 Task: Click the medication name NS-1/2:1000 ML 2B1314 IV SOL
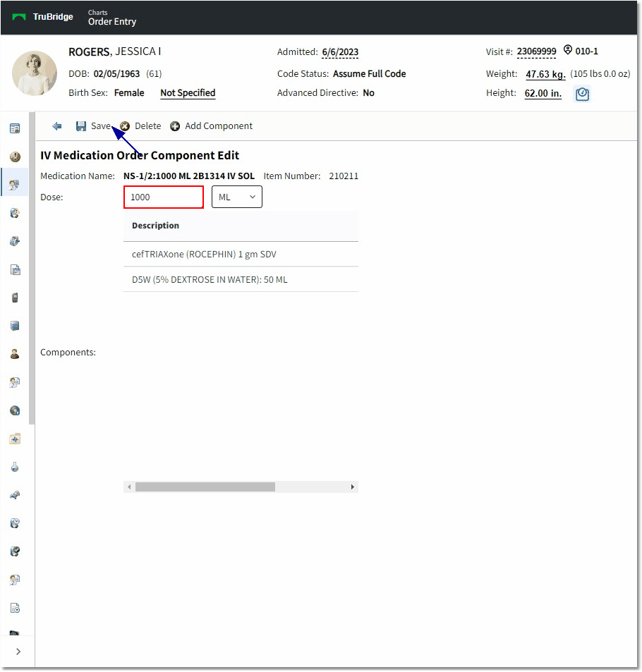coord(188,176)
